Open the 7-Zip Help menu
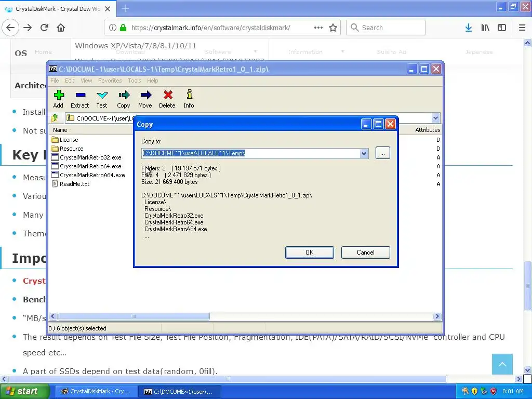The image size is (532, 399). (152, 81)
